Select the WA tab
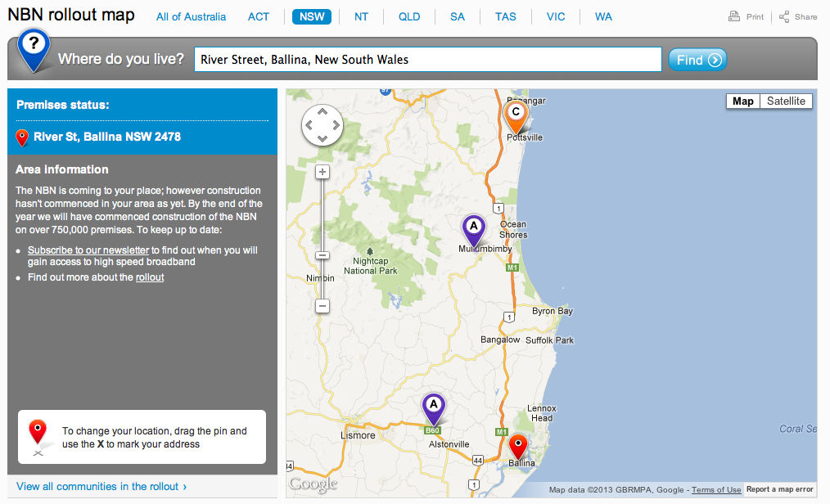The width and height of the screenshot is (830, 504). click(x=603, y=17)
